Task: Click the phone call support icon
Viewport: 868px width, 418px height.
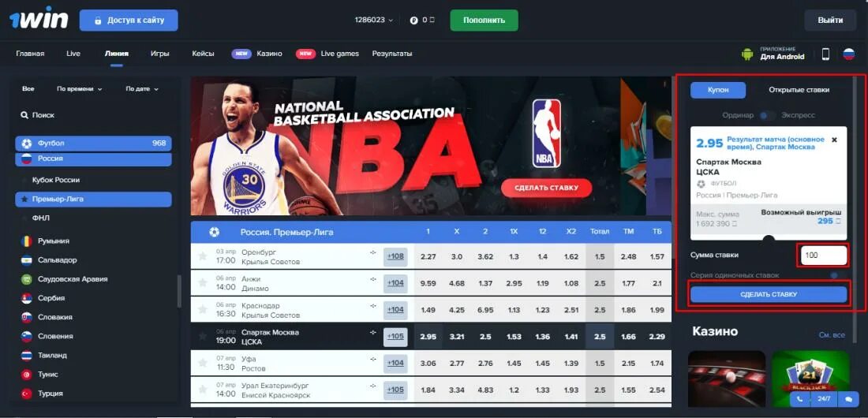Action: [x=800, y=398]
